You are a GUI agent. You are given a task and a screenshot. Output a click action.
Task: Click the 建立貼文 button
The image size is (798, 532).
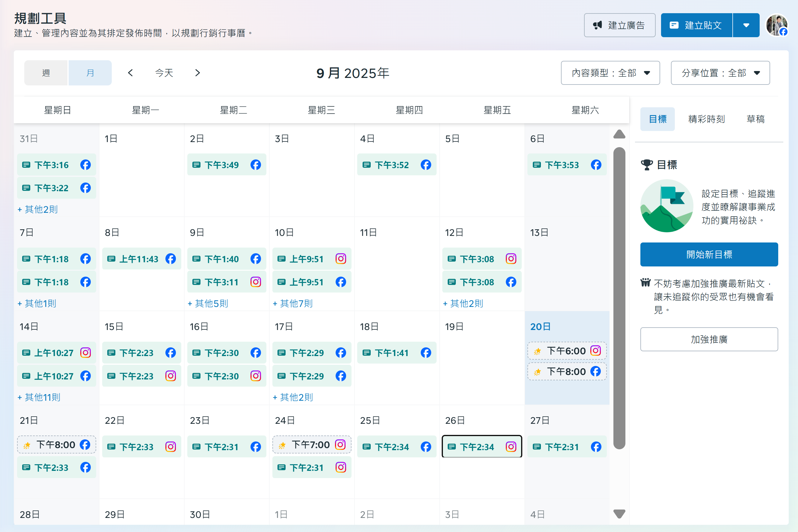(697, 25)
